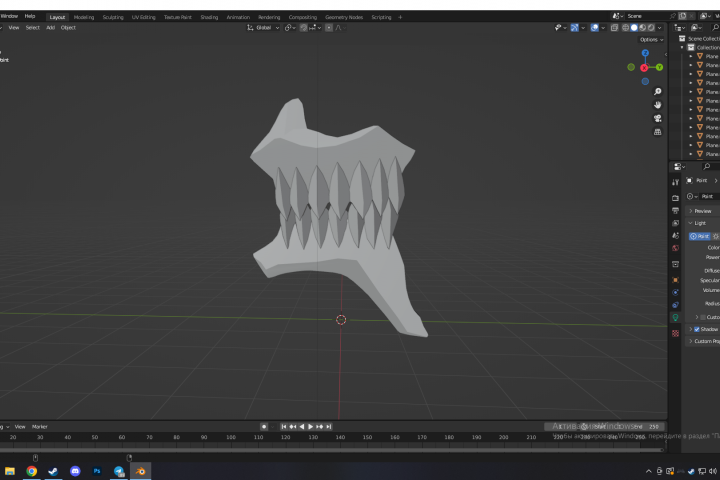This screenshot has width=720, height=480.
Task: Click the hand pan-view gizmo
Action: click(658, 105)
